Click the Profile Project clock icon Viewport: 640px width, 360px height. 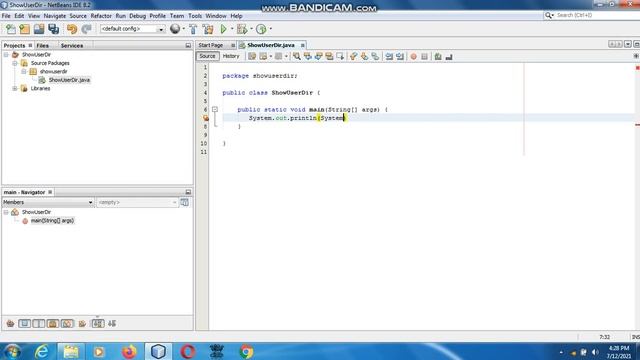pyautogui.click(x=261, y=29)
